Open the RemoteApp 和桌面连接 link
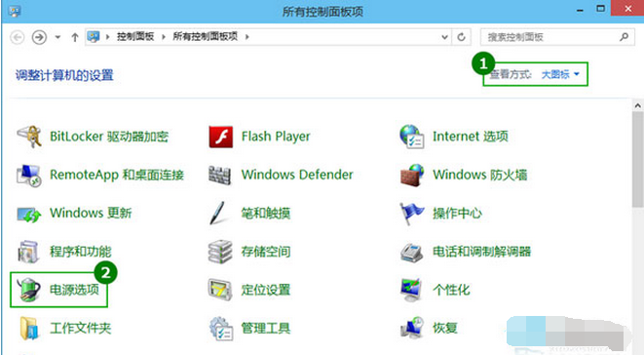Image resolution: width=644 pixels, height=355 pixels. point(117,175)
